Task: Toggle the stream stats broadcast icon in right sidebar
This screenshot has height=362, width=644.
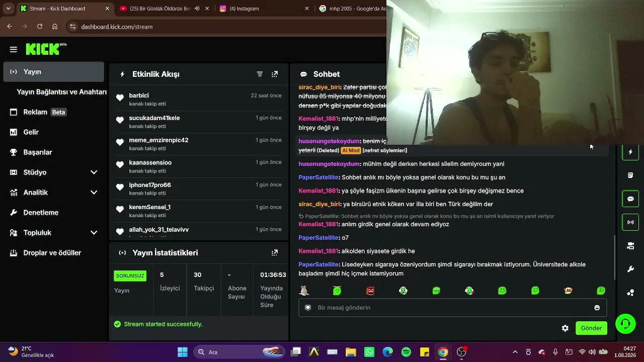Action: click(630, 222)
